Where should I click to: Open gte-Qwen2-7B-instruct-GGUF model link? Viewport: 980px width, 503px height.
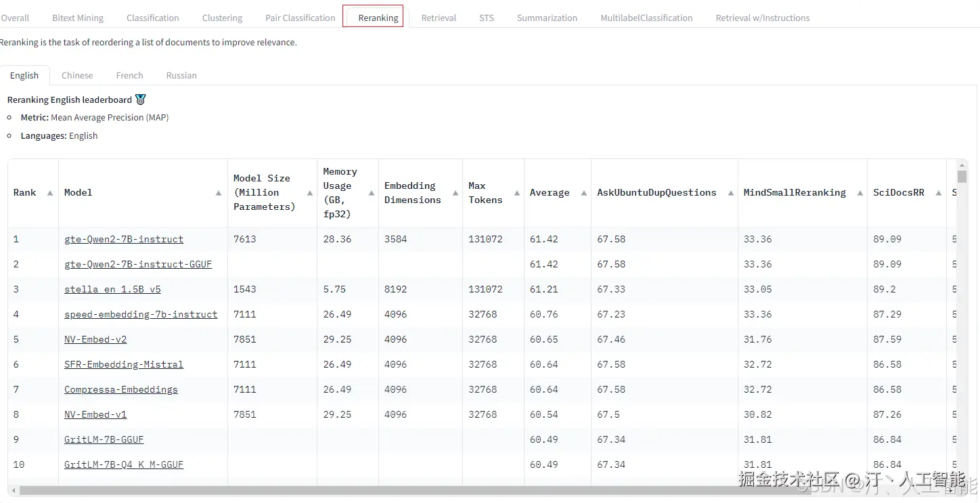(x=138, y=264)
